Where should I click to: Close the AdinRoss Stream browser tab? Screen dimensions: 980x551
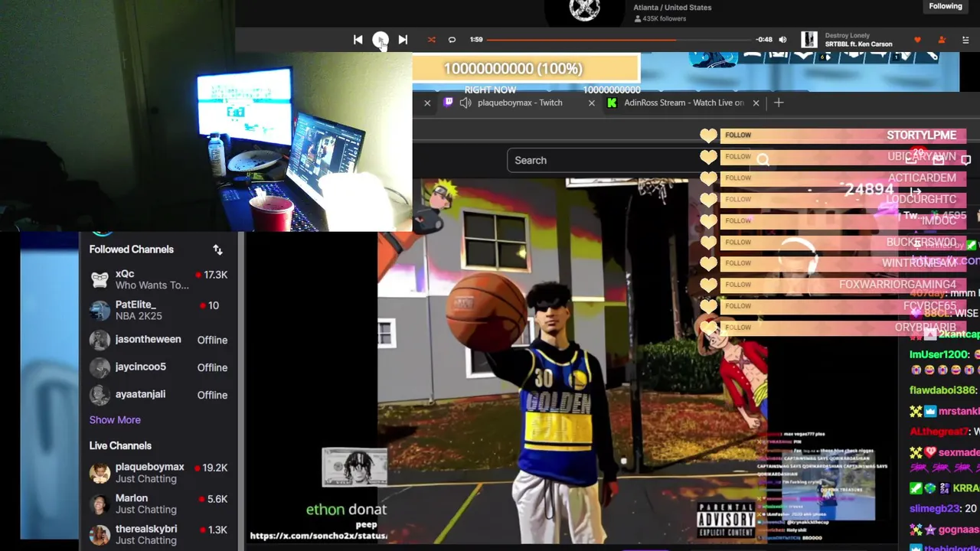coord(756,103)
